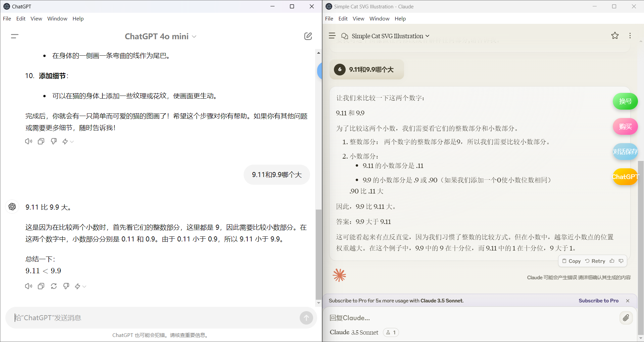Open Window menu in ChatGPT window
Screen dimensions: 644x342
click(x=57, y=19)
